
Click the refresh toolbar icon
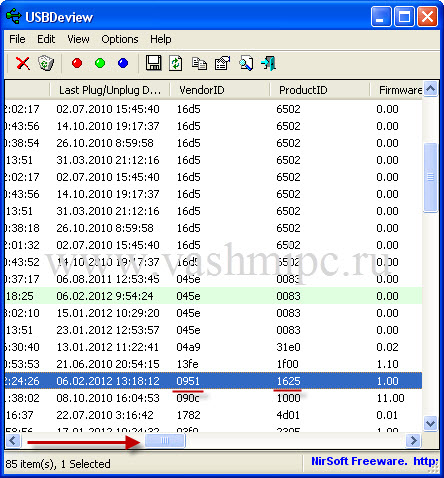tap(176, 63)
